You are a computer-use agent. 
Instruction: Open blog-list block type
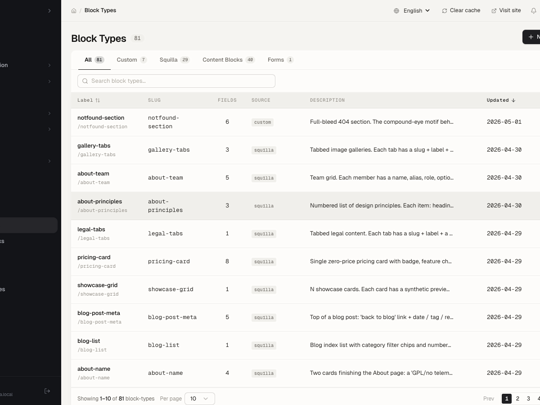pos(89,341)
